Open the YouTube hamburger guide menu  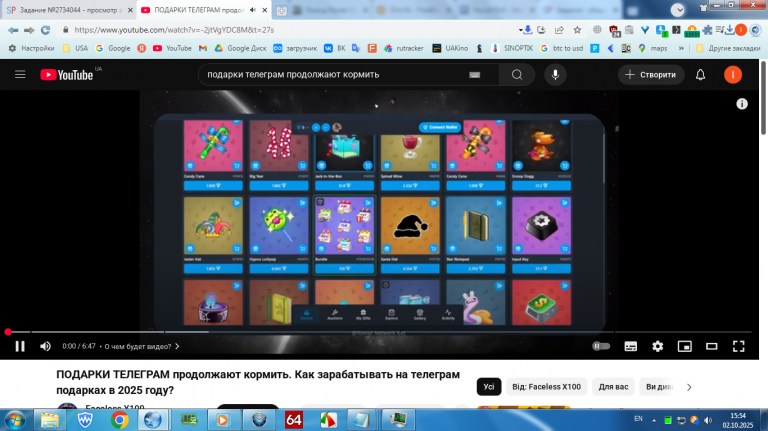click(20, 74)
